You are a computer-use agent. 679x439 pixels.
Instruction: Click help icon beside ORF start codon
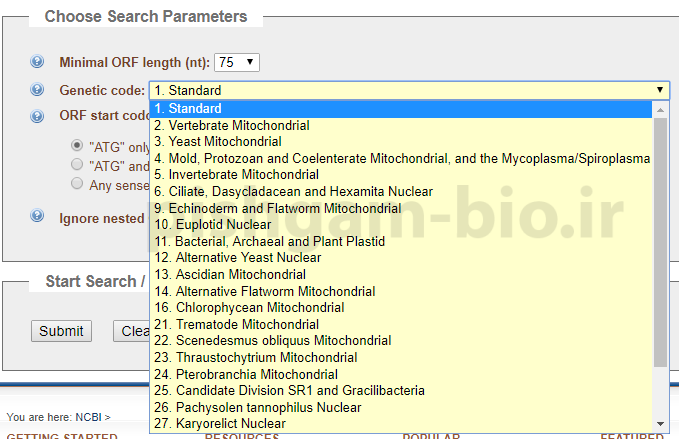[37, 116]
